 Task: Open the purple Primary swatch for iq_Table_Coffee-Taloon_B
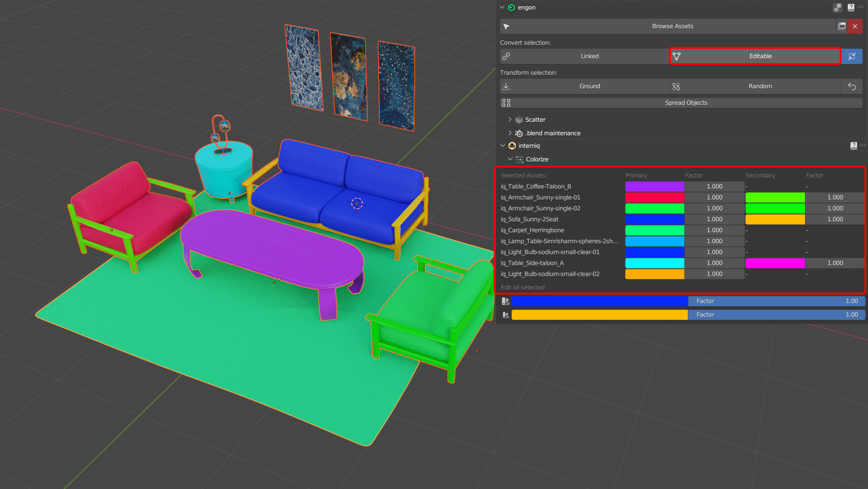pyautogui.click(x=654, y=186)
